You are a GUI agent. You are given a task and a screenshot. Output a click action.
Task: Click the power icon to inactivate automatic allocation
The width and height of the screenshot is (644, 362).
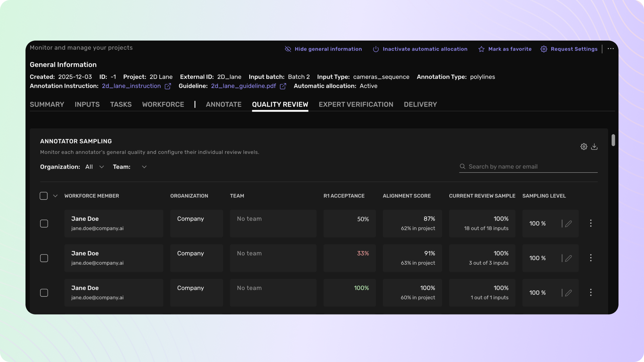pyautogui.click(x=375, y=49)
